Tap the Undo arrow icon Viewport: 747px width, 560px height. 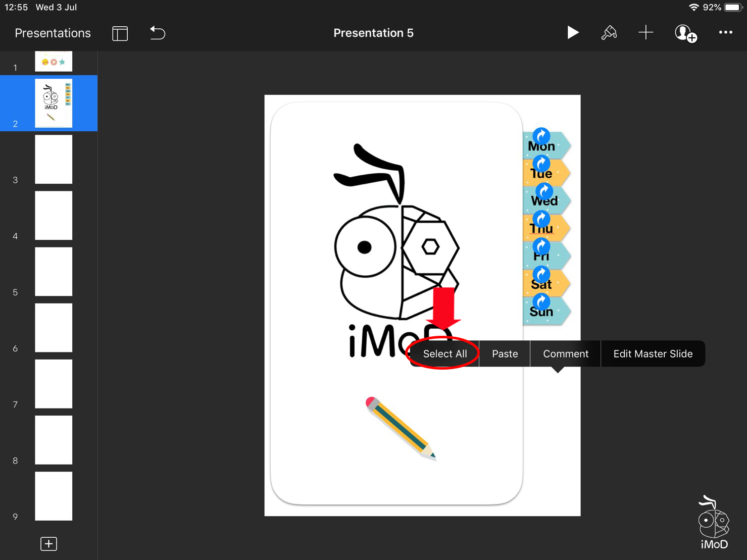[x=158, y=33]
